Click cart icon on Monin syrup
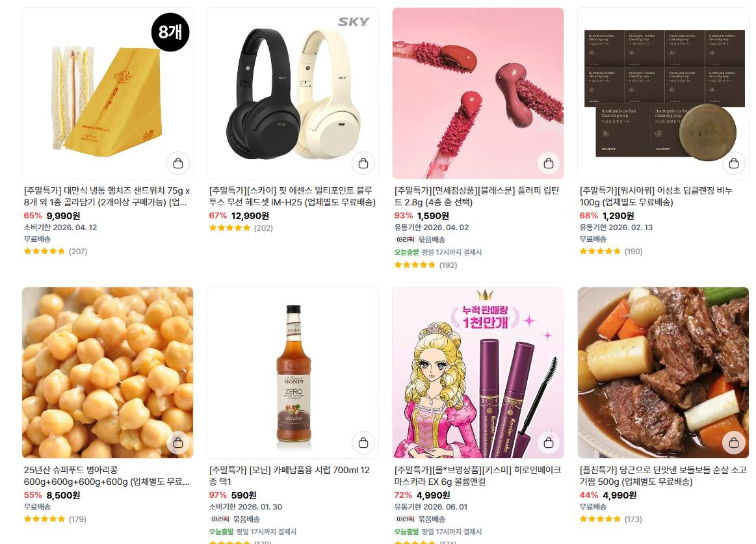The width and height of the screenshot is (756, 544). click(363, 442)
